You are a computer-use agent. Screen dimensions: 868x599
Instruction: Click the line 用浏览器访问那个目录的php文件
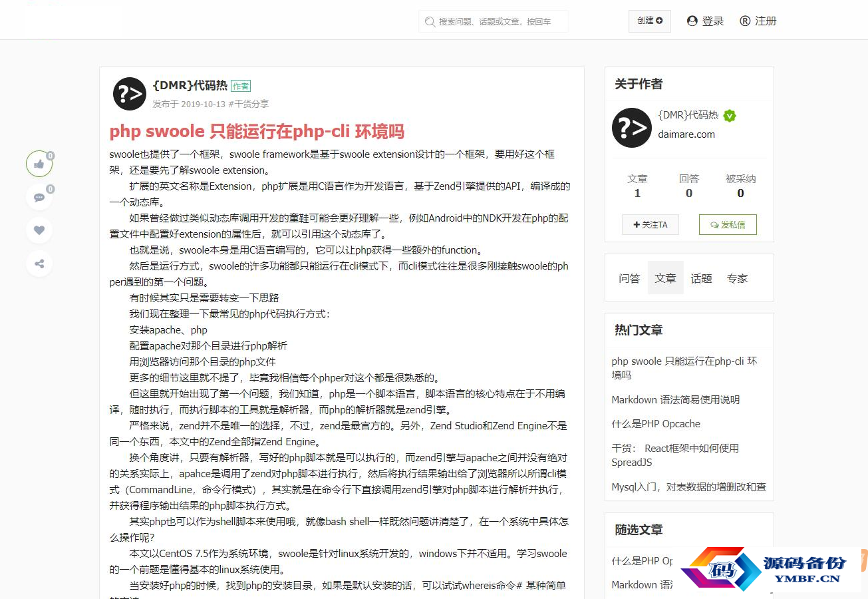click(x=202, y=362)
